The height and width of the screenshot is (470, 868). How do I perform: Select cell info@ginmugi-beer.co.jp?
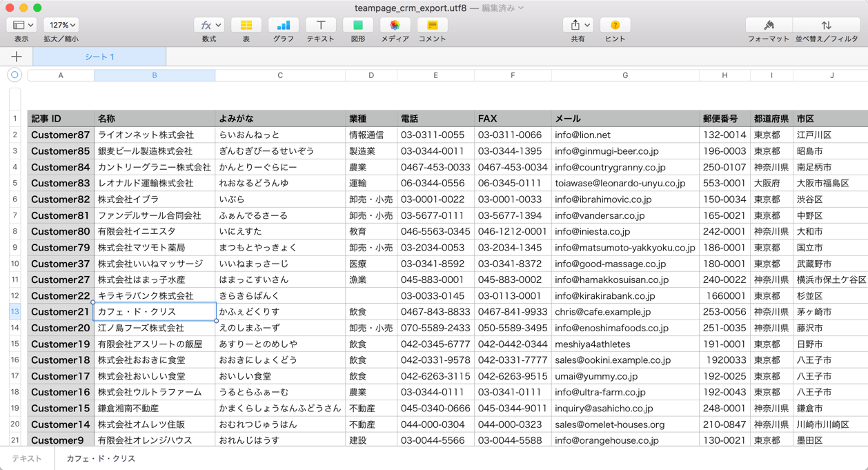625,151
